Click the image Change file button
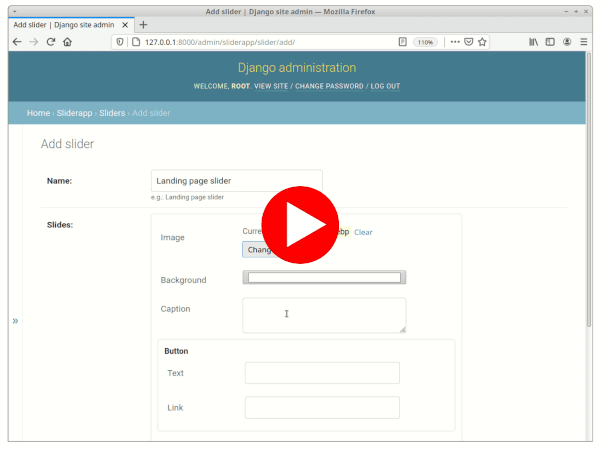Viewport: 600px width, 450px height. 259,249
